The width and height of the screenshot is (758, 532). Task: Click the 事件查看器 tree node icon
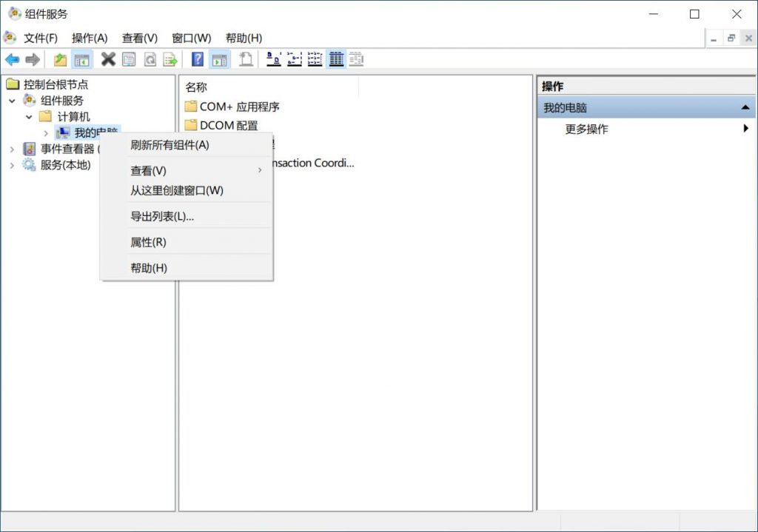30,149
